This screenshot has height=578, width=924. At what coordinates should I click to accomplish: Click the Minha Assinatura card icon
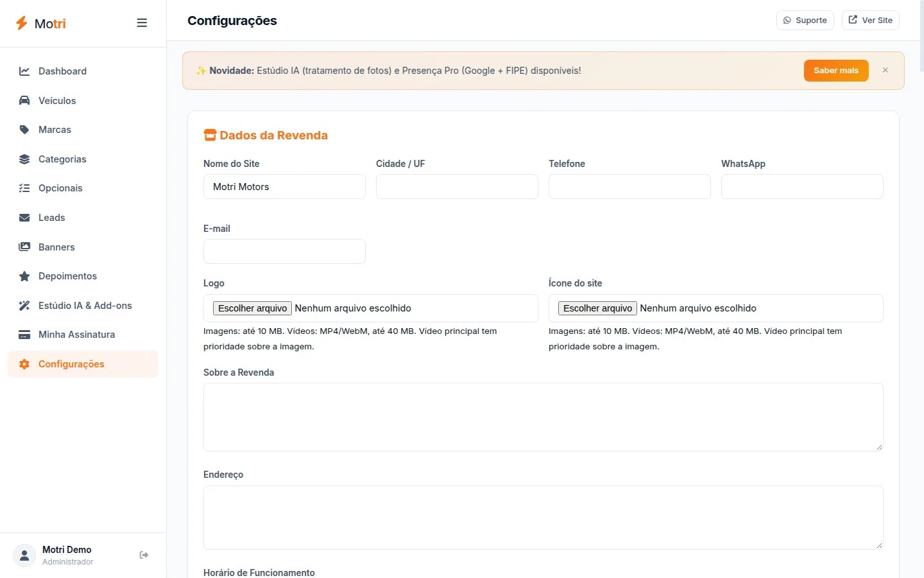tap(24, 335)
